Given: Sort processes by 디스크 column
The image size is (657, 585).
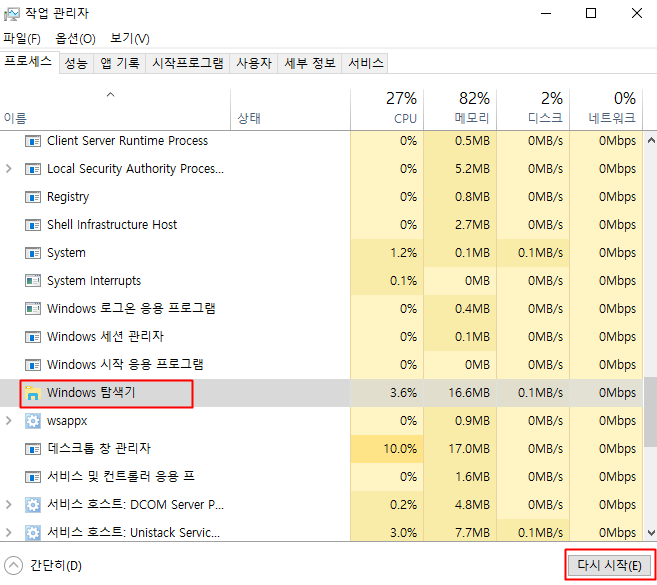Looking at the screenshot, I should 533,110.
